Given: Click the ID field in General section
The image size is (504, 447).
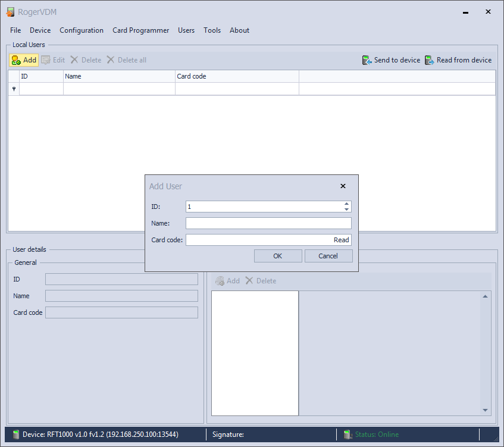Looking at the screenshot, I should (x=121, y=279).
